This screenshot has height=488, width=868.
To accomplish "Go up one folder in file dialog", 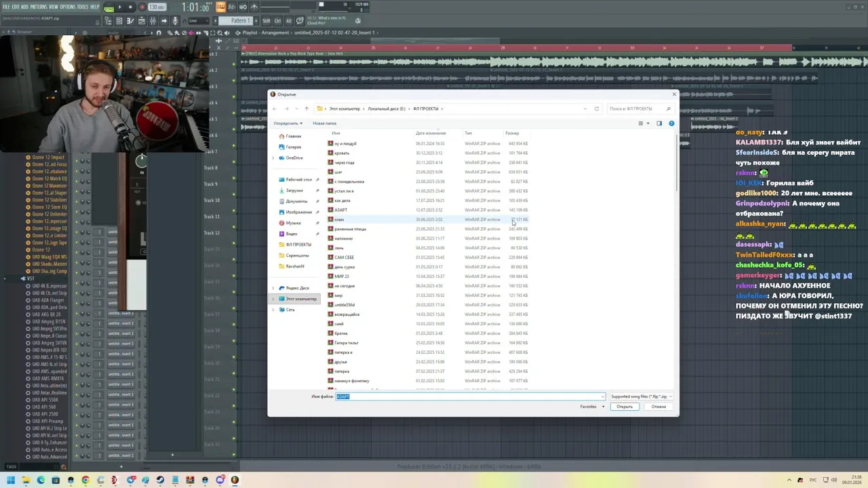I will [307, 108].
